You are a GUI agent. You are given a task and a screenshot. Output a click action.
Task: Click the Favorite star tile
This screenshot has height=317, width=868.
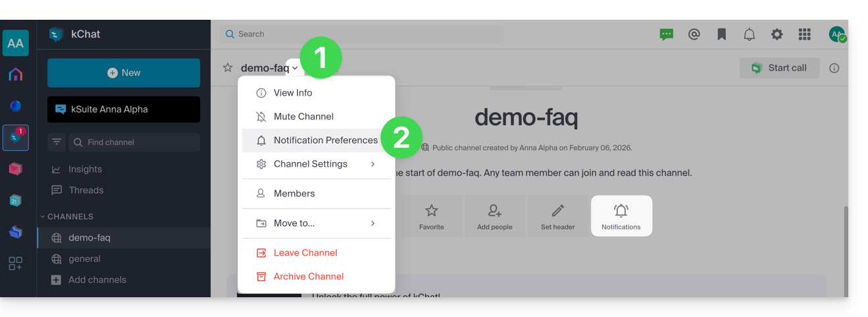(431, 216)
